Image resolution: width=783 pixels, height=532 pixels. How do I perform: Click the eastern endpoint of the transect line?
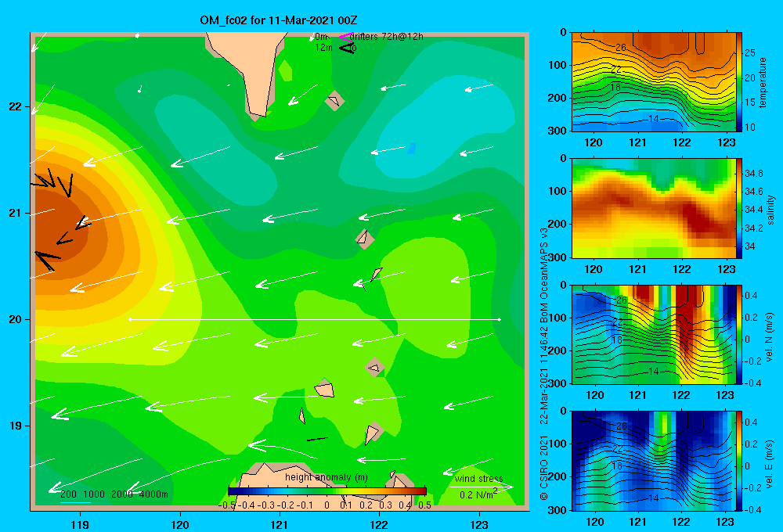click(500, 319)
